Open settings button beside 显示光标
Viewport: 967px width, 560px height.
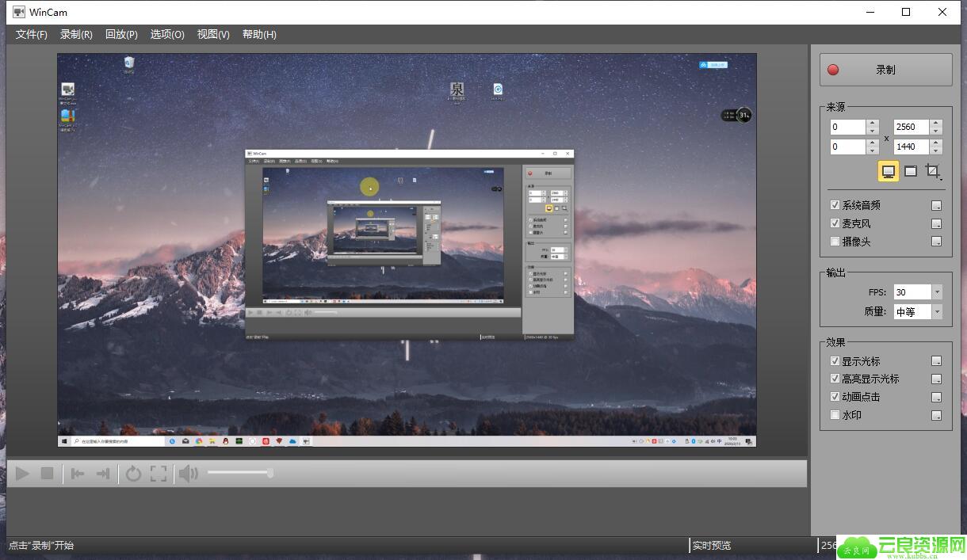tap(936, 361)
